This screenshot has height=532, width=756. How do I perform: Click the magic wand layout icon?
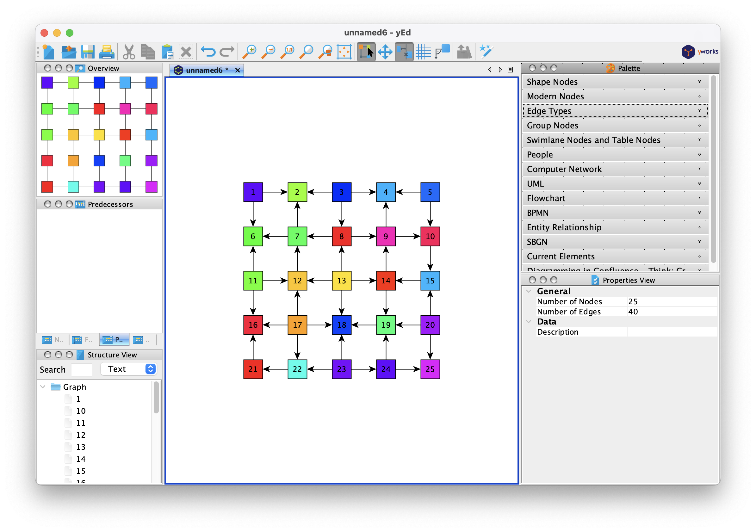pyautogui.click(x=486, y=52)
